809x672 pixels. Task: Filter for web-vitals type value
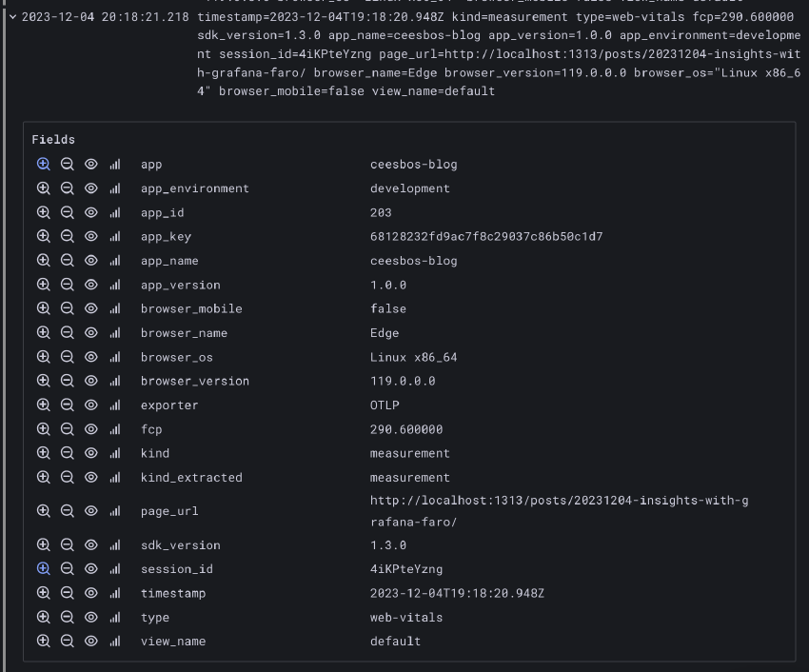[43, 617]
